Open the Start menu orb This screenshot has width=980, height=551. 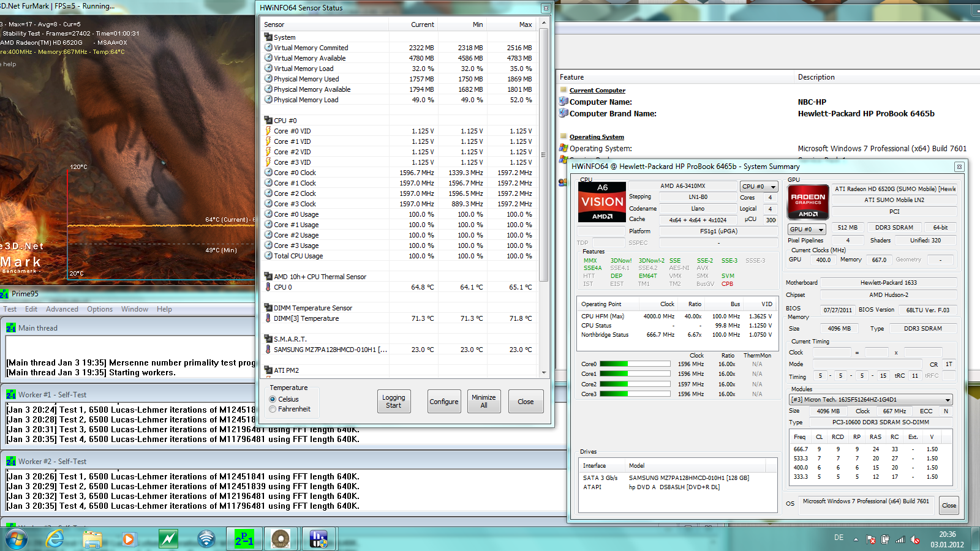point(17,539)
